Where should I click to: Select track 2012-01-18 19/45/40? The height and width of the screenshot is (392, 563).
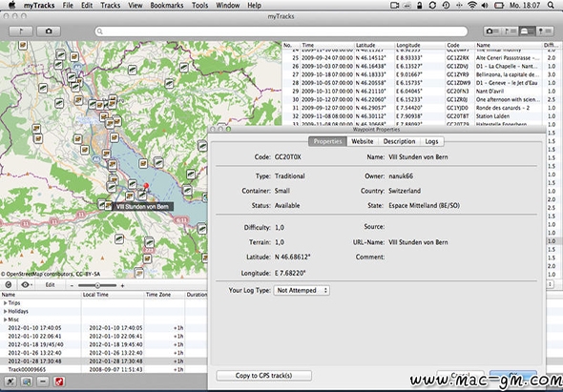click(104, 344)
